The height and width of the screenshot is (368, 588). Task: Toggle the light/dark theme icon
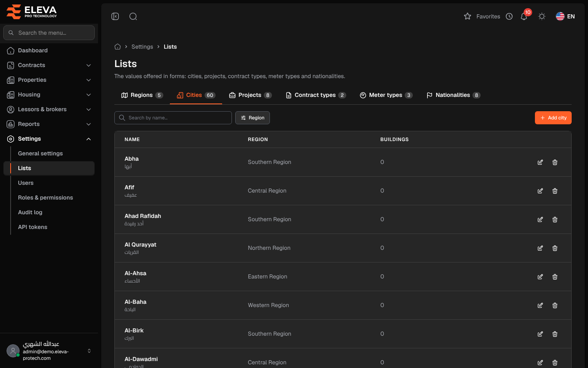pyautogui.click(x=542, y=16)
